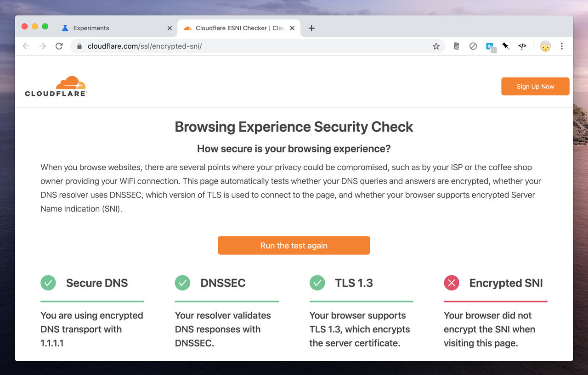Switch to the Experiments tab
The image size is (588, 375).
pos(91,28)
